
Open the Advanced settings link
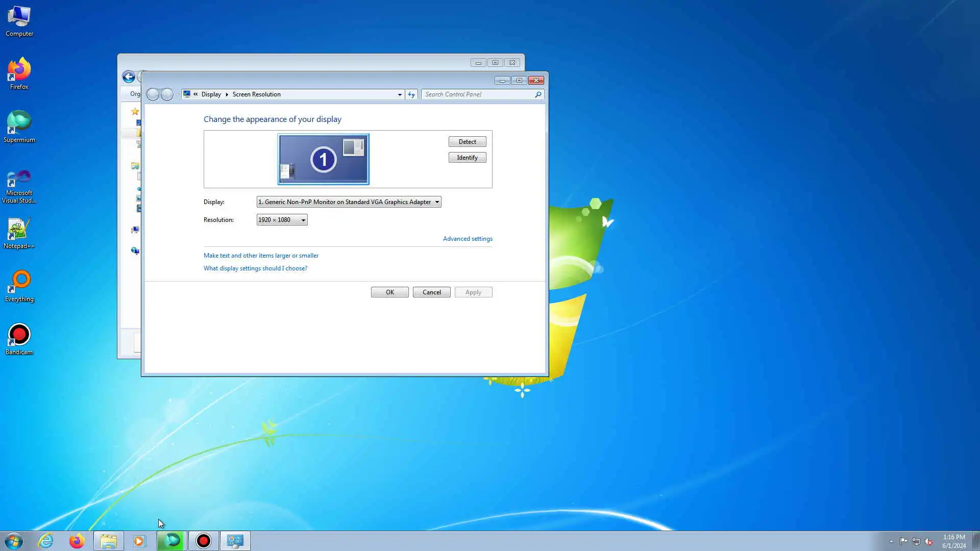[468, 239]
